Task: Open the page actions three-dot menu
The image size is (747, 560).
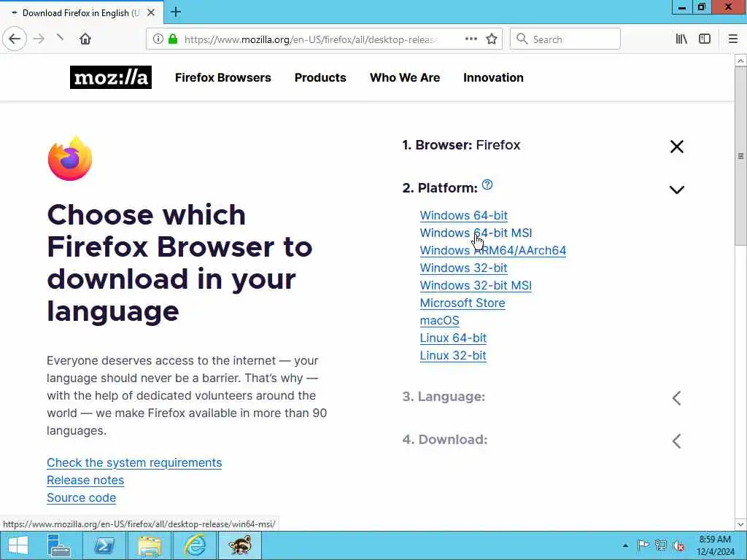Action: point(471,39)
